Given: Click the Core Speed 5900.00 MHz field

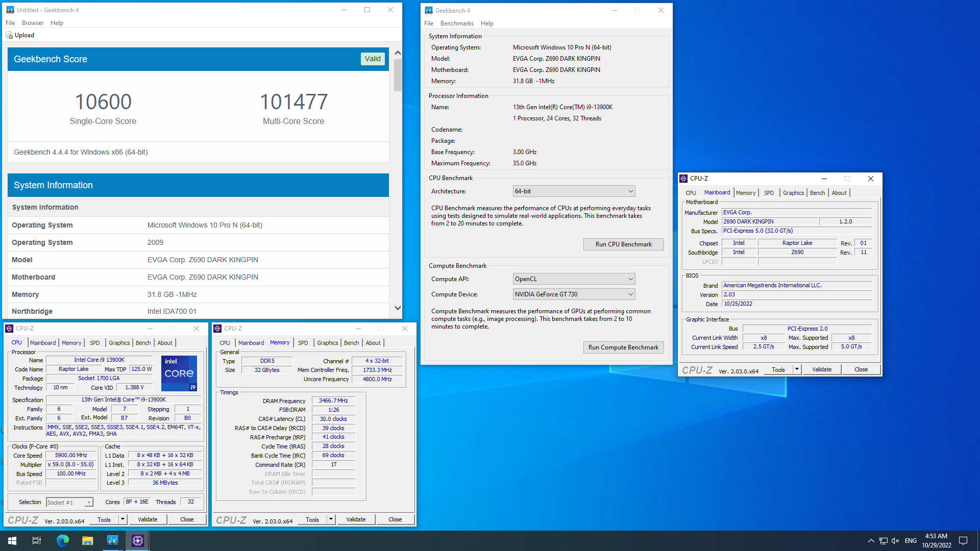Looking at the screenshot, I should 71,456.
